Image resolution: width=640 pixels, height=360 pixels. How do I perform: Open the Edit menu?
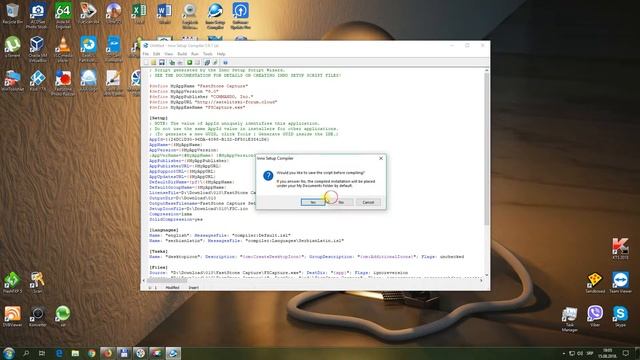point(156,54)
